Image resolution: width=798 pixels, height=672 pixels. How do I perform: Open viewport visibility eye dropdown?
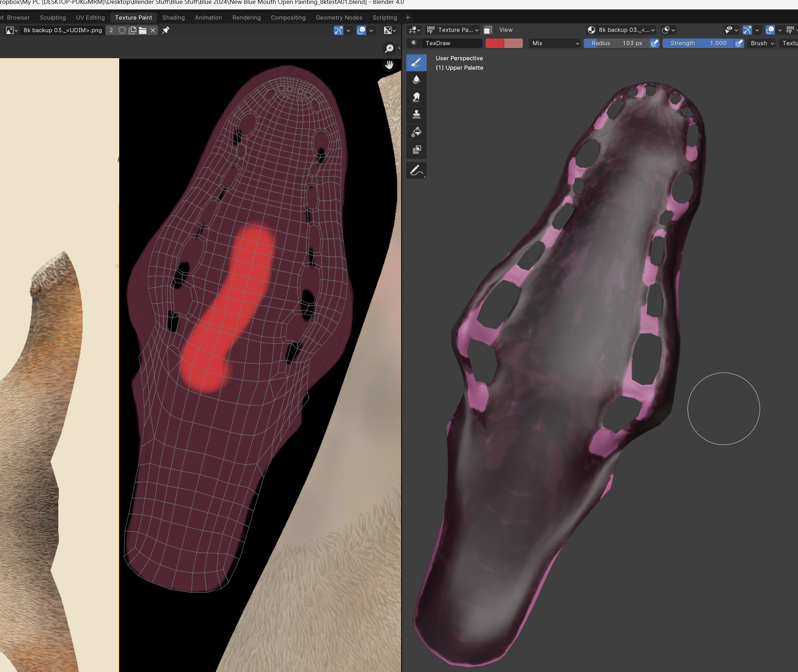731,30
